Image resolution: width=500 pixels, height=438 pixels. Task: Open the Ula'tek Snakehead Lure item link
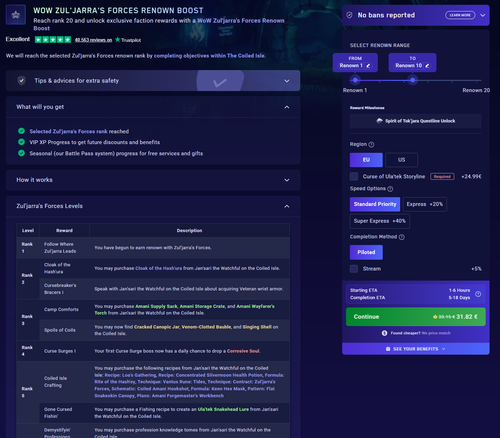click(223, 409)
